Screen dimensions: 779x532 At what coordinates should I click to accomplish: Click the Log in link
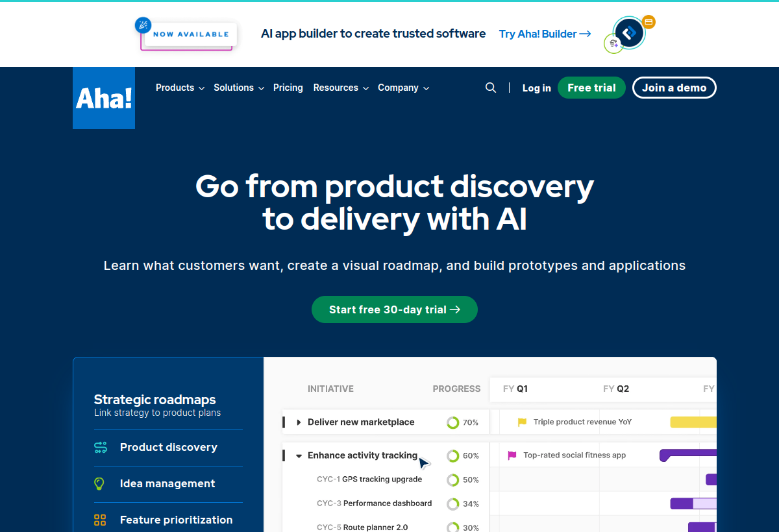tap(537, 88)
